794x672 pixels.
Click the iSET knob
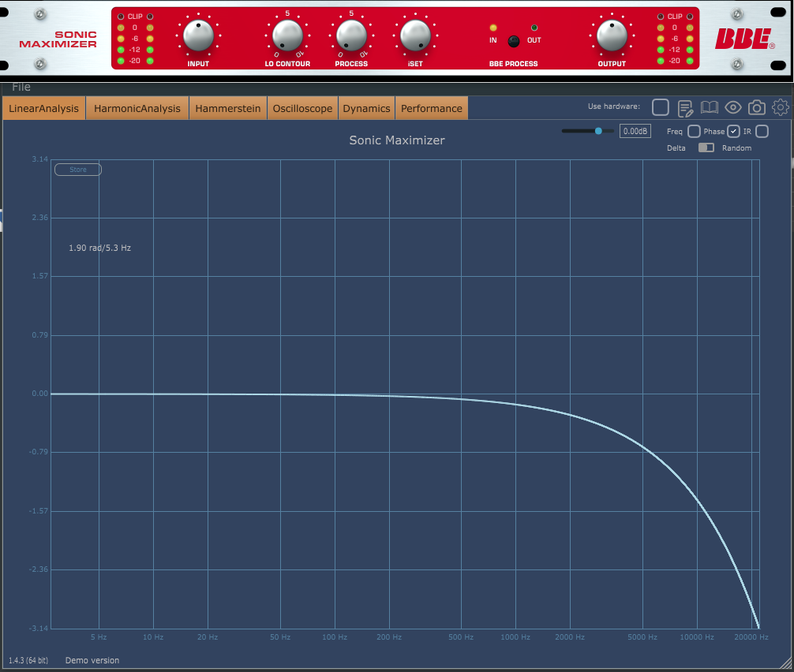pyautogui.click(x=415, y=36)
